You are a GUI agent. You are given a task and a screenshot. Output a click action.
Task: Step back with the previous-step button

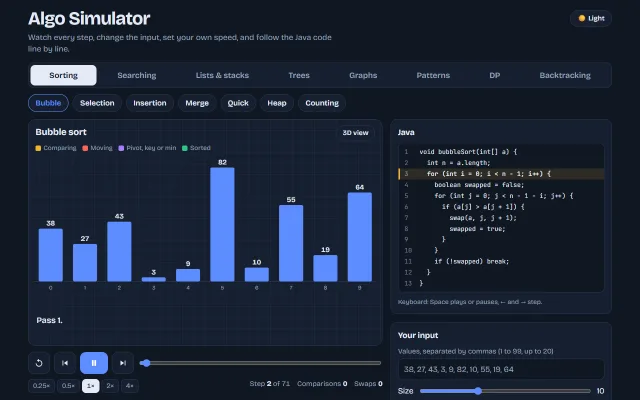tap(65, 363)
